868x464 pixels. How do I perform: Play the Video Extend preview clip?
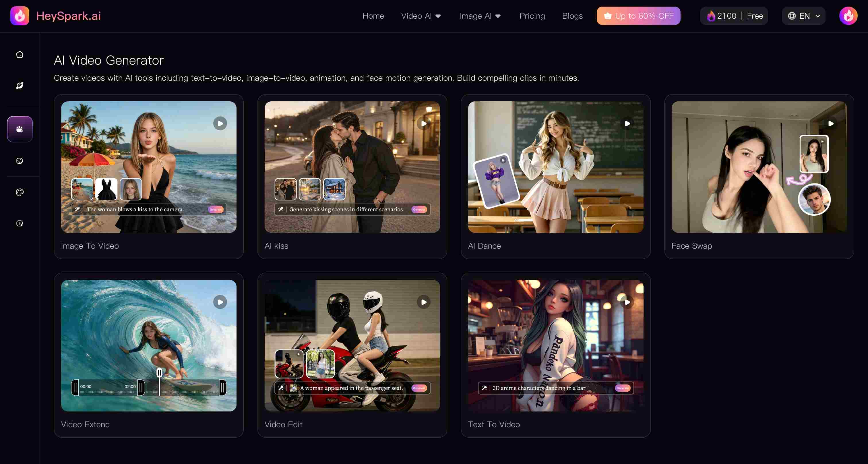[220, 302]
